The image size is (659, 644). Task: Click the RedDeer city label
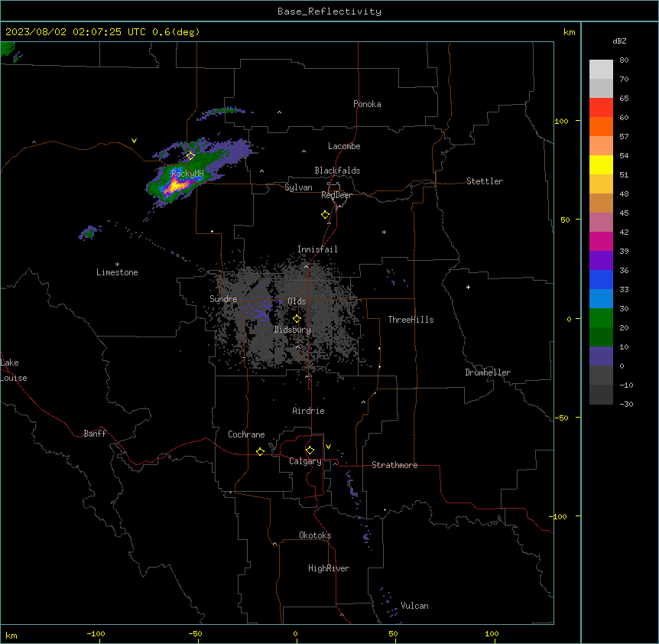336,195
